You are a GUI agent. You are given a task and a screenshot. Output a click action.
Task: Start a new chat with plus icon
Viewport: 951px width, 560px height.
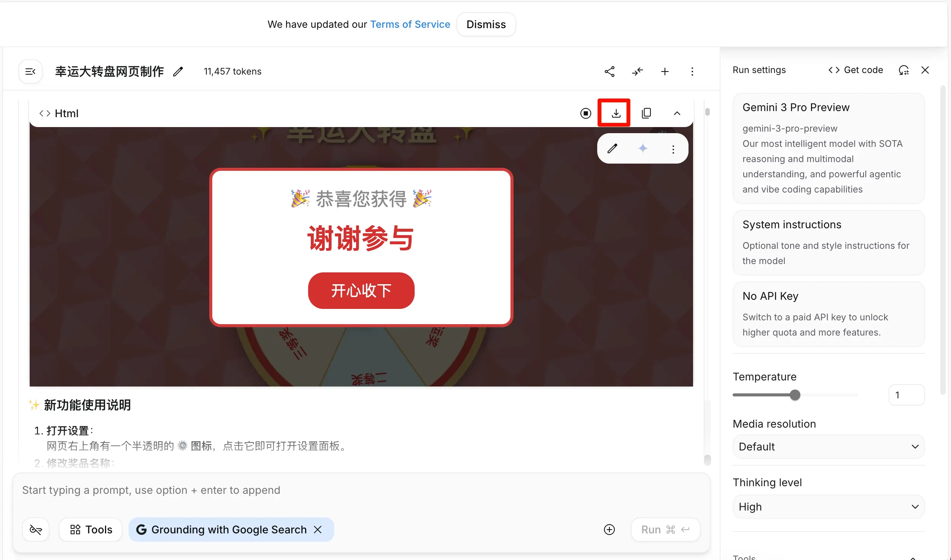[x=665, y=72]
